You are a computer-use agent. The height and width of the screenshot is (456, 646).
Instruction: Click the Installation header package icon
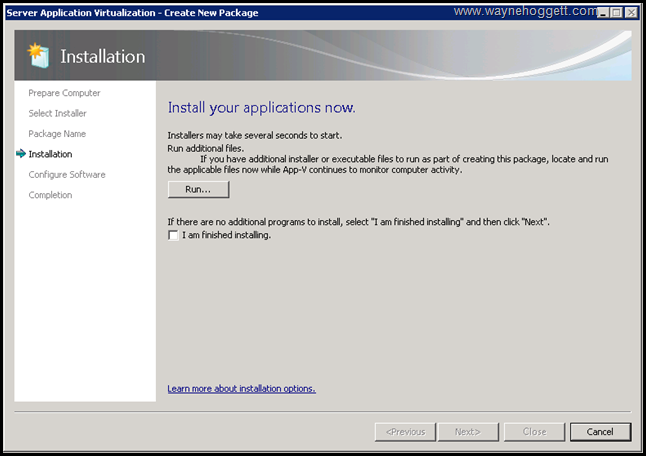coord(38,56)
